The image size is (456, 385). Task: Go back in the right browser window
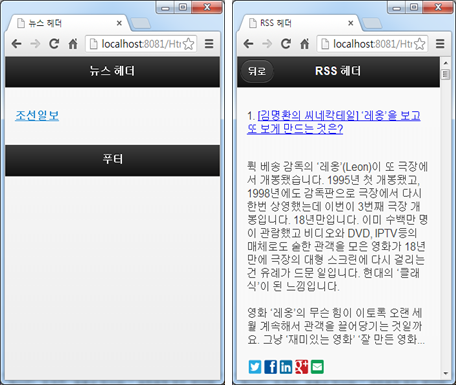click(248, 44)
